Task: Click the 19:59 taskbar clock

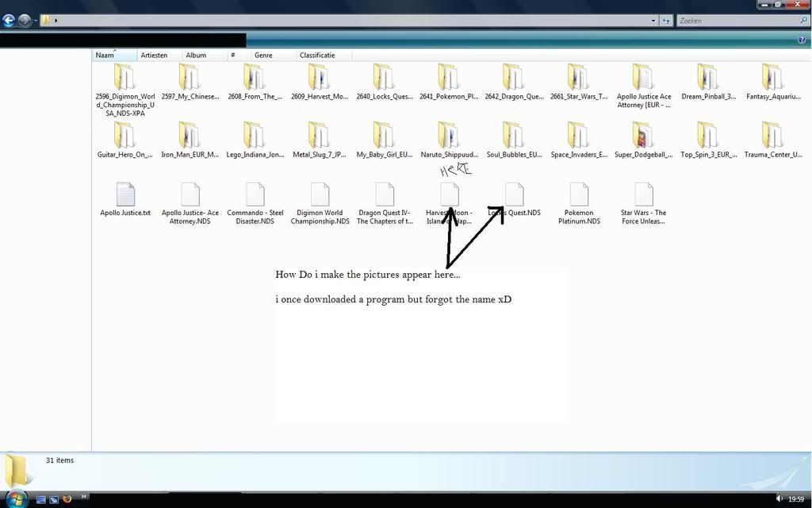Action: click(796, 499)
